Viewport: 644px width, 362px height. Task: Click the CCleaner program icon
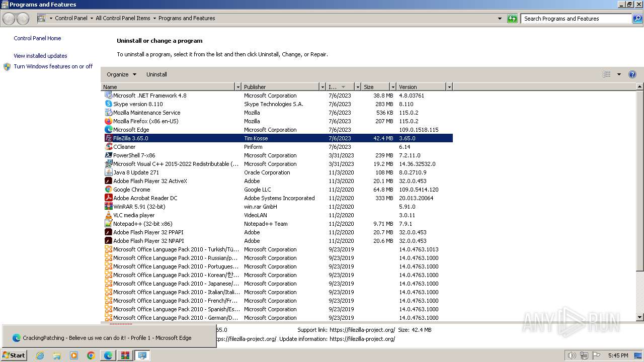coord(108,147)
